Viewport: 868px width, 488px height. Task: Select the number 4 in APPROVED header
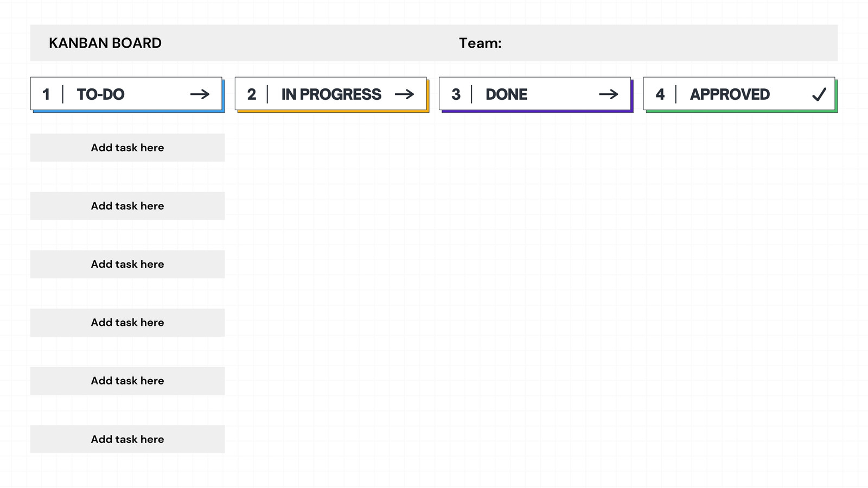pyautogui.click(x=660, y=94)
